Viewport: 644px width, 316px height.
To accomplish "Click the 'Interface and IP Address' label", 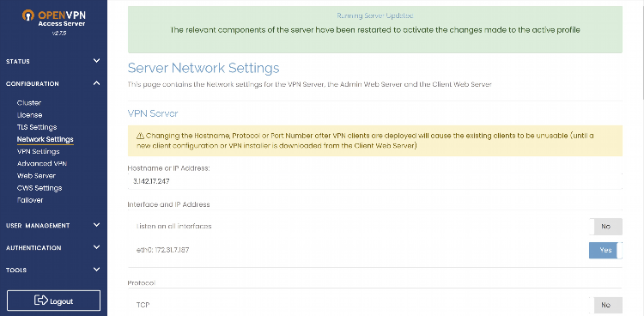I will click(x=169, y=204).
